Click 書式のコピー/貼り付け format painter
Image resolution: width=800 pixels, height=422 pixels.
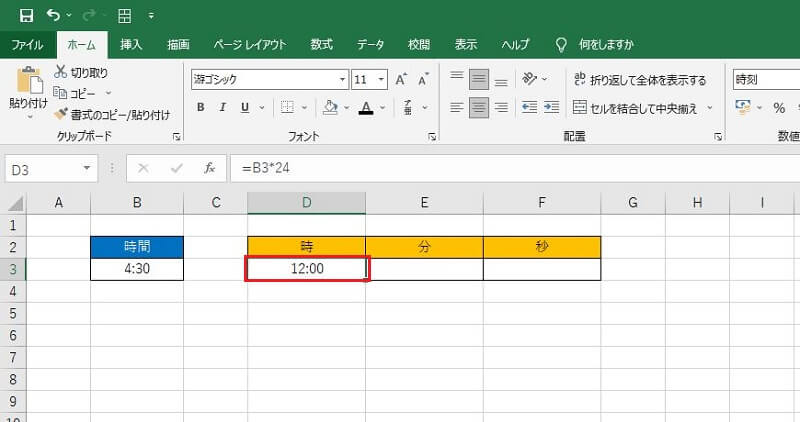click(x=112, y=115)
